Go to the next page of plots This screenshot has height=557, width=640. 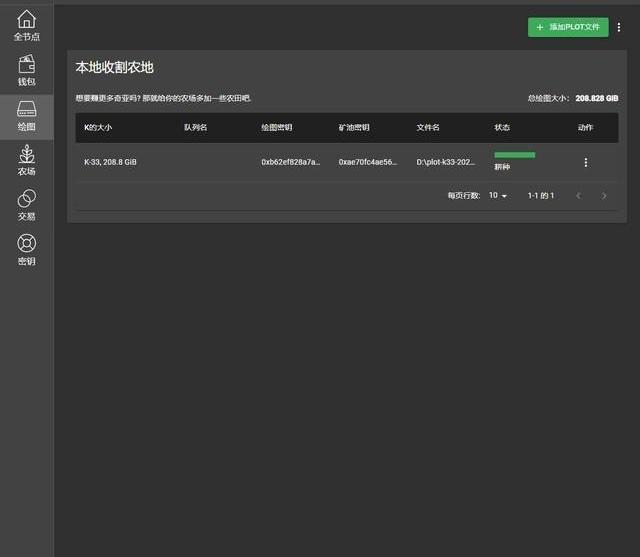coord(604,196)
